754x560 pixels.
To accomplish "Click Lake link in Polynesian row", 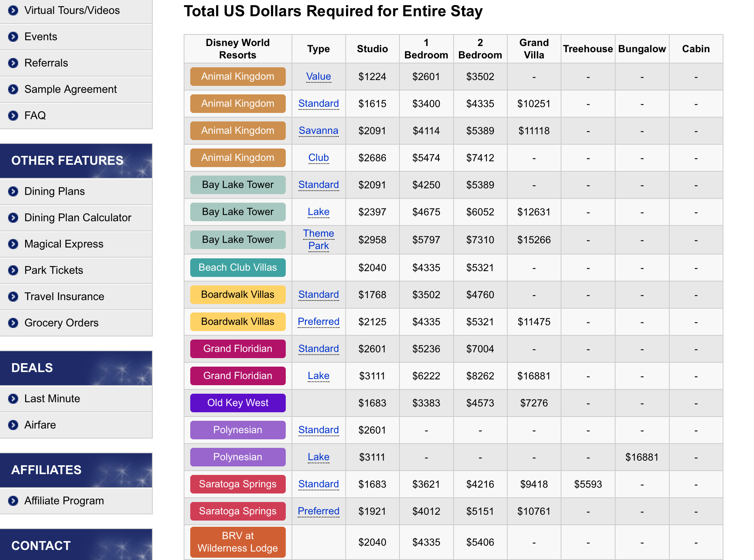I will 319,457.
